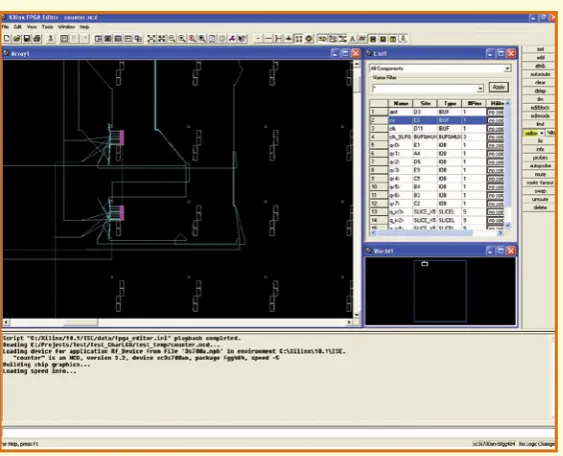Click the clear button

pos(540,82)
